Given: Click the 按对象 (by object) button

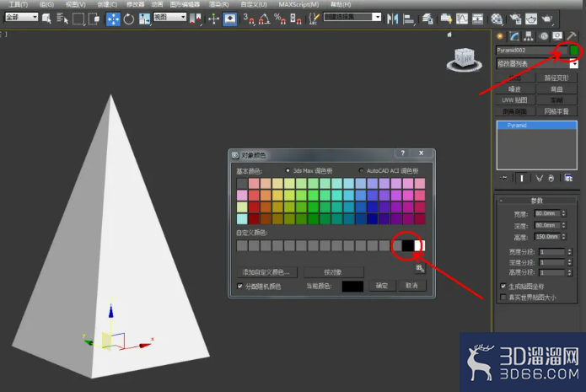Looking at the screenshot, I should [333, 272].
